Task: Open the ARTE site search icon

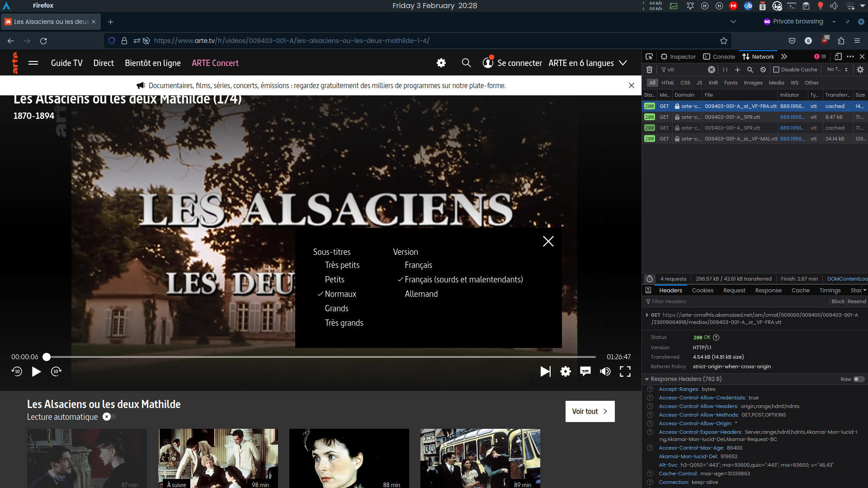Action: (466, 63)
